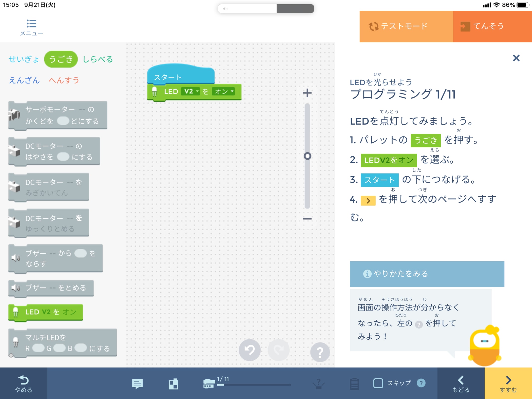
Task: Click the canvas help question mark button
Action: tap(320, 352)
